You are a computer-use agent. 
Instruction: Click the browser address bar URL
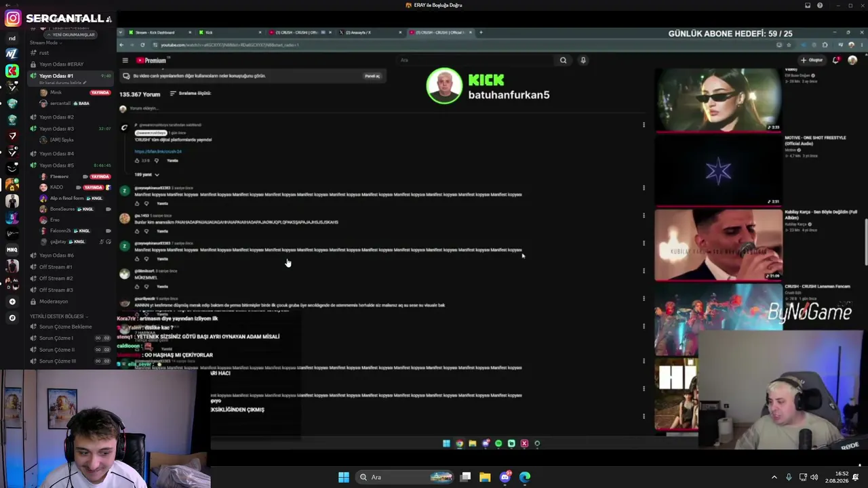[x=230, y=45]
